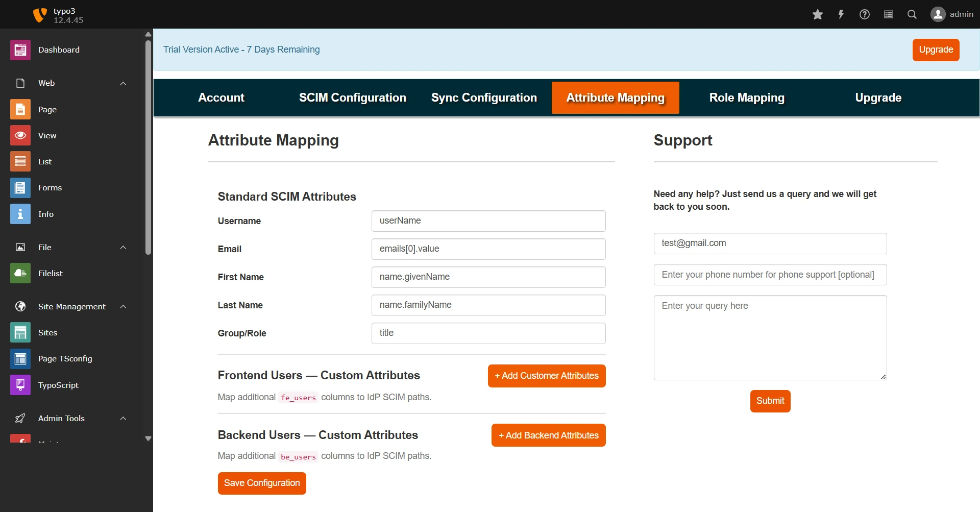Focus the Username attribute field
This screenshot has width=980, height=512.
click(x=488, y=221)
